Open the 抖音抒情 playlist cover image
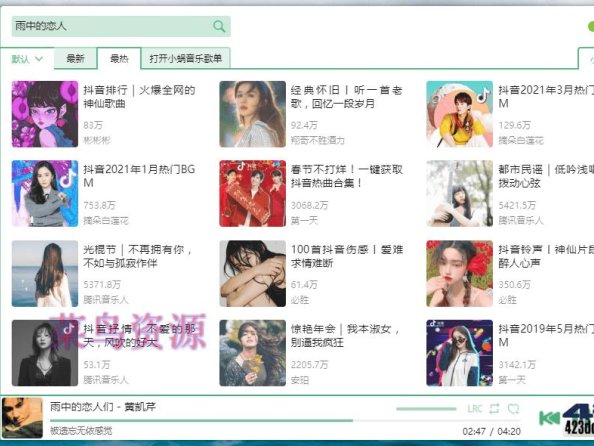Viewport: 594px width, 446px height. (45, 353)
